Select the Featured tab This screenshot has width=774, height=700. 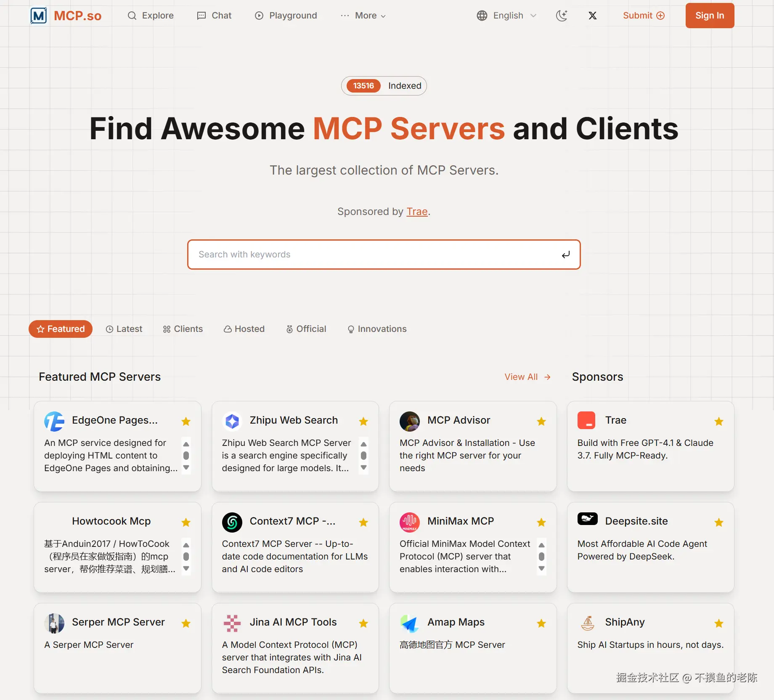coord(61,329)
